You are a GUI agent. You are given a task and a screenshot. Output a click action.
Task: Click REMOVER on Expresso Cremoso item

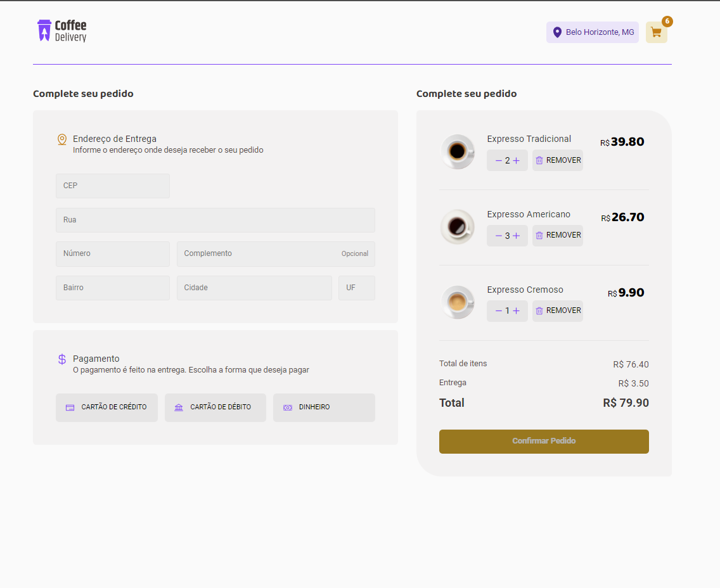coord(558,310)
